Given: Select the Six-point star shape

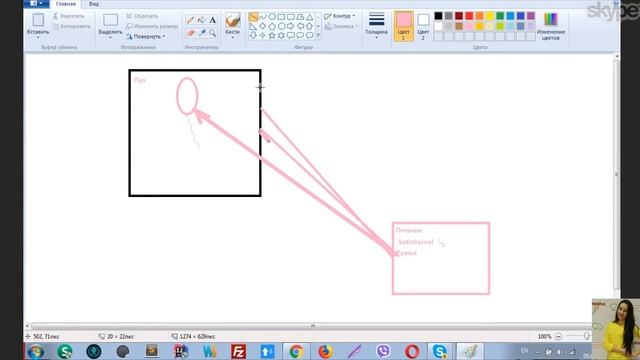Looking at the screenshot, I should [x=281, y=36].
